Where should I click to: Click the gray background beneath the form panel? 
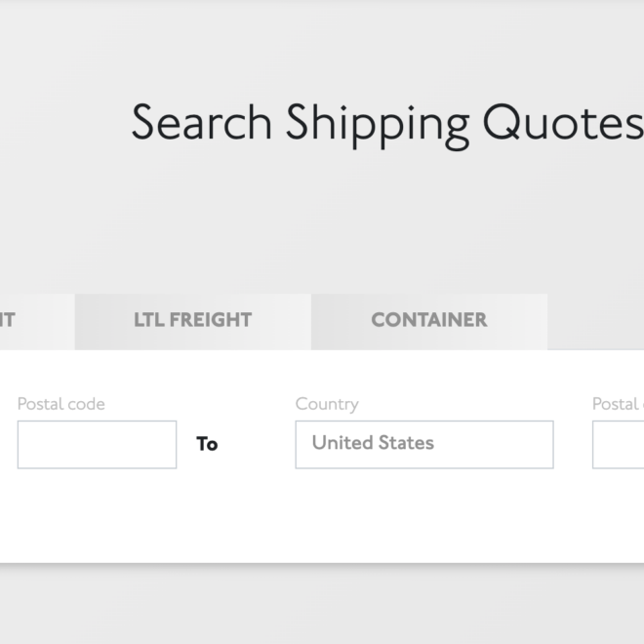tap(322, 605)
